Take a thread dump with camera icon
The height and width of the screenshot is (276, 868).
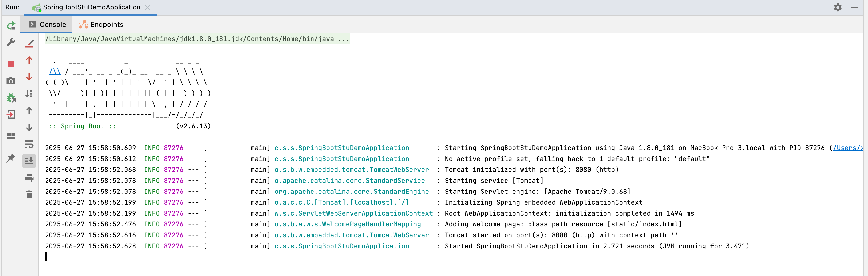pyautogui.click(x=11, y=81)
